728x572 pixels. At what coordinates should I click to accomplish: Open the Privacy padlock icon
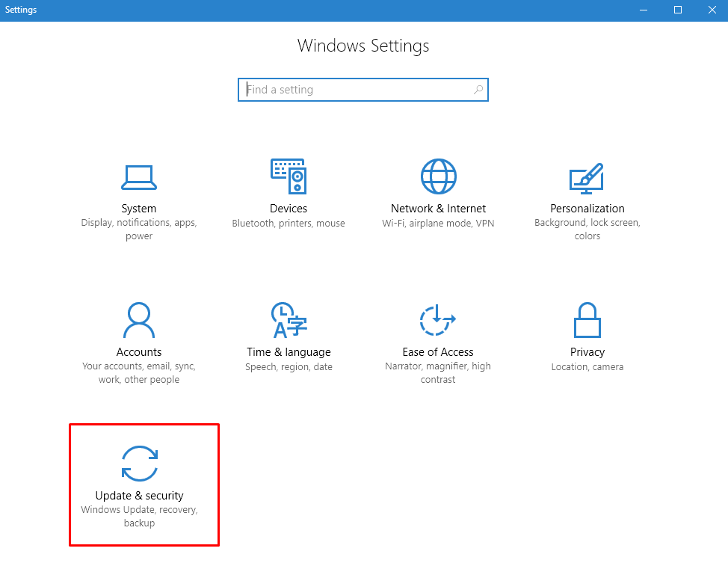pos(587,320)
